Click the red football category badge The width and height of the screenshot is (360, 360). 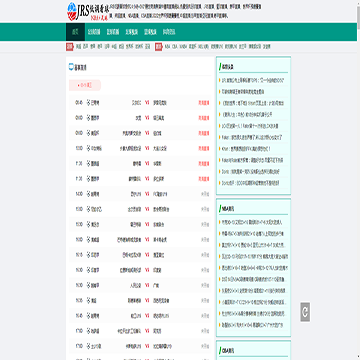pyautogui.click(x=69, y=47)
